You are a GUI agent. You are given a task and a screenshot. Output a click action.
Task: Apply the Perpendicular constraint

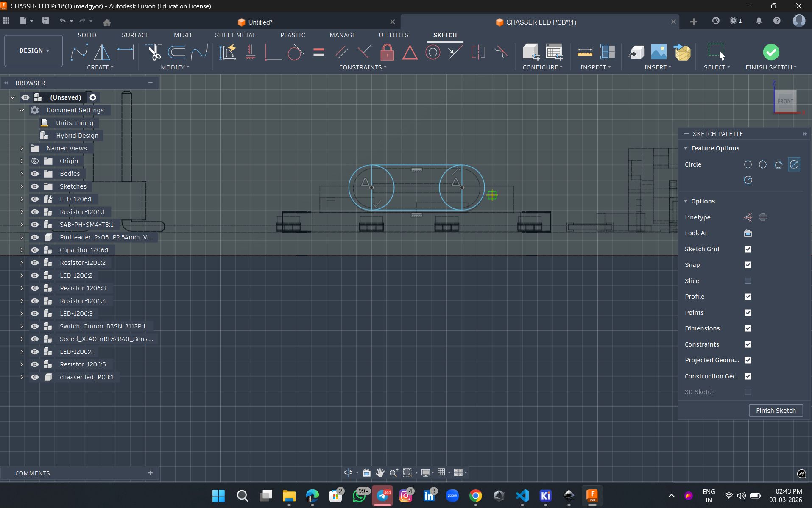(364, 52)
